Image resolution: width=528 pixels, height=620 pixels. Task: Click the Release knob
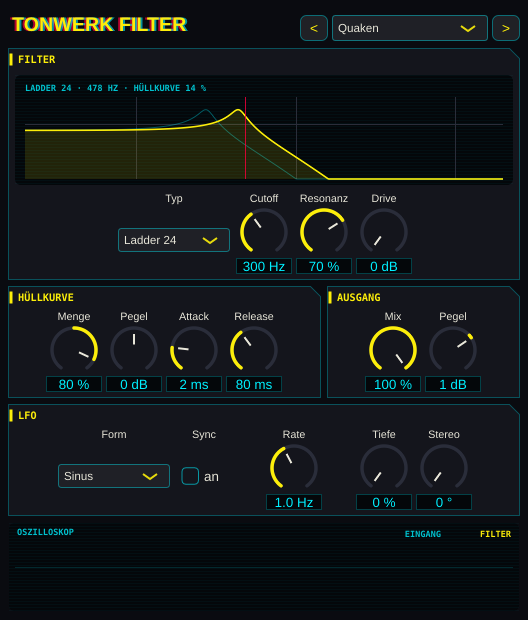tap(254, 350)
